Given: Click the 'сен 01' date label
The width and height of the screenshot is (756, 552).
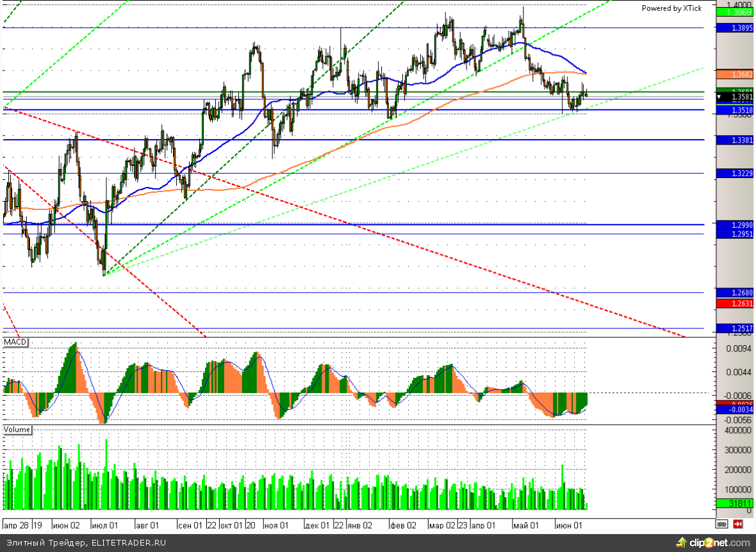Looking at the screenshot, I should click(x=190, y=525).
